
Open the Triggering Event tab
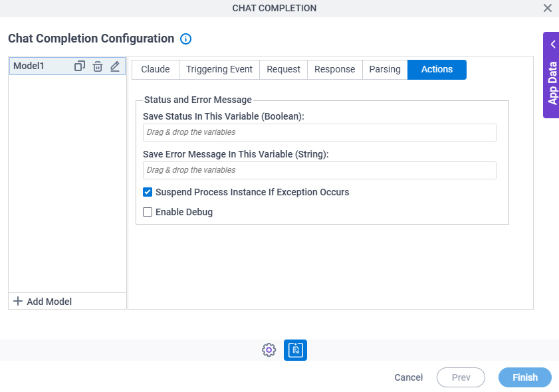tap(219, 70)
